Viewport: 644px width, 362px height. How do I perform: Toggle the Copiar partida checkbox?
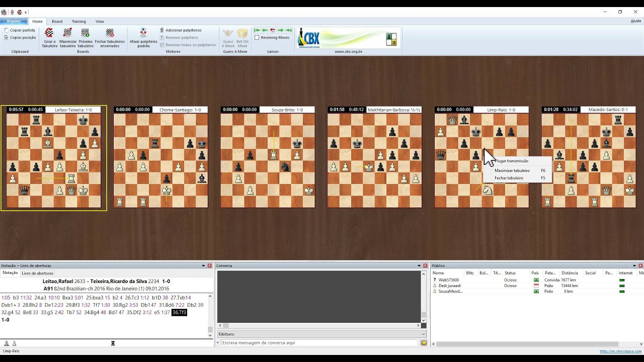point(7,30)
